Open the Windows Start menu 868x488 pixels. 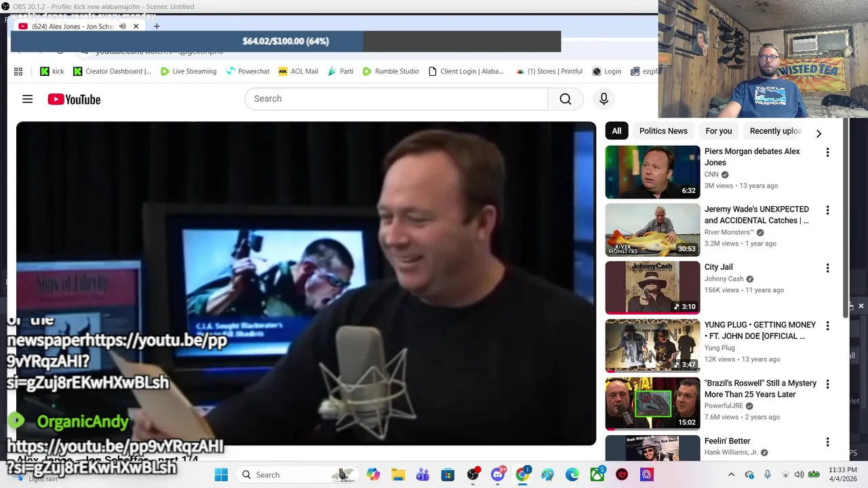click(x=221, y=474)
